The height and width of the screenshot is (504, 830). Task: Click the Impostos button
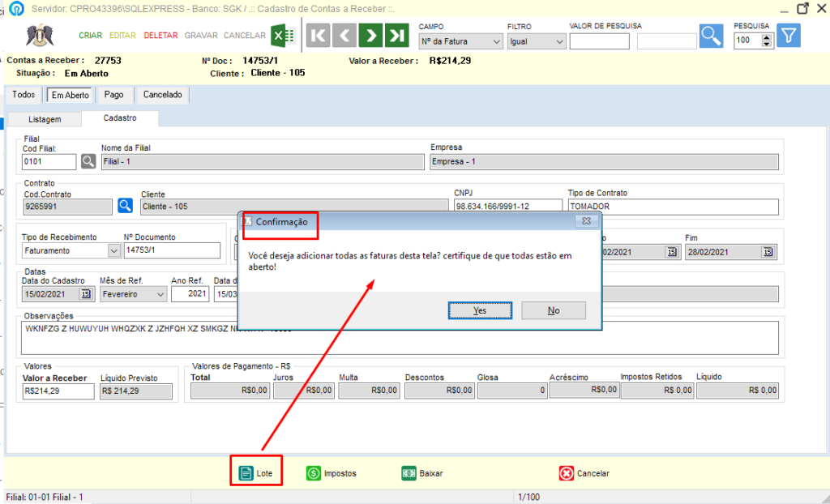pos(332,473)
